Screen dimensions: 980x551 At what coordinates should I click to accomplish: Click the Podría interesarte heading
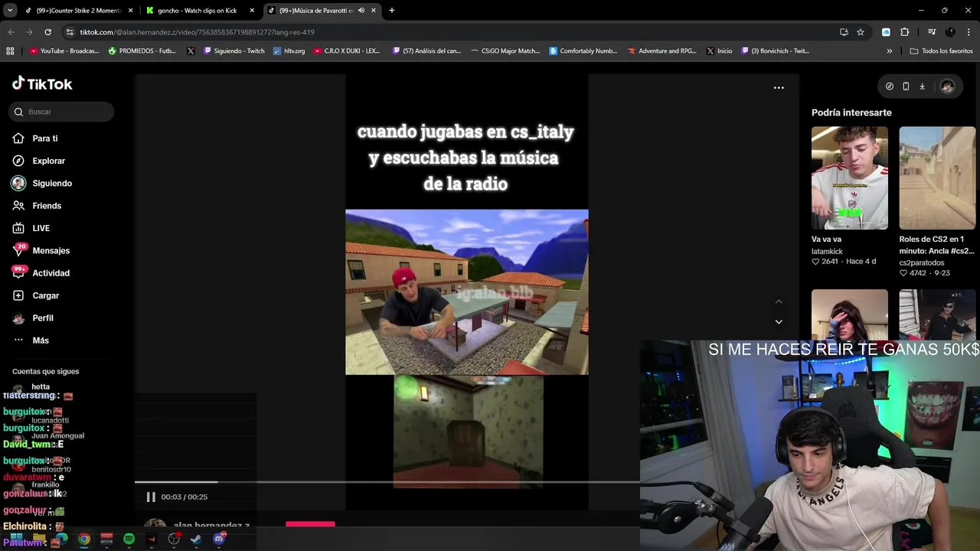click(x=851, y=112)
